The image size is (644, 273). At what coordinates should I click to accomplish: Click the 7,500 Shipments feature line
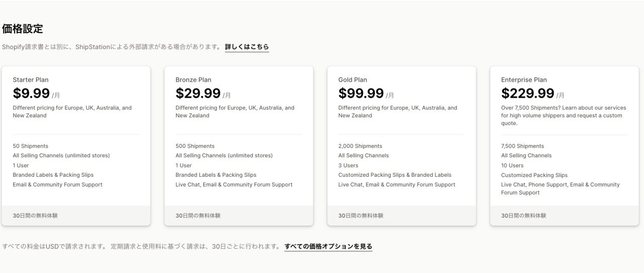click(x=522, y=146)
